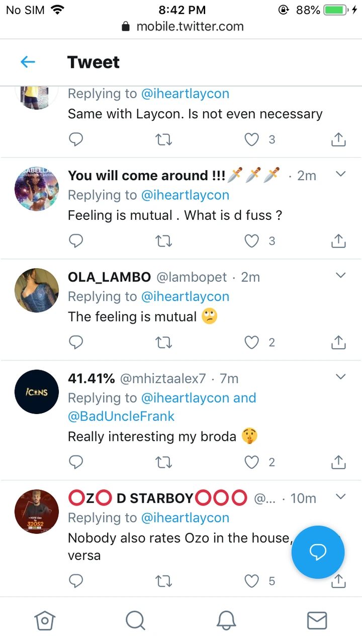Open the Home tab in bottom bar
Screen dimensions: 362x644
point(44,620)
